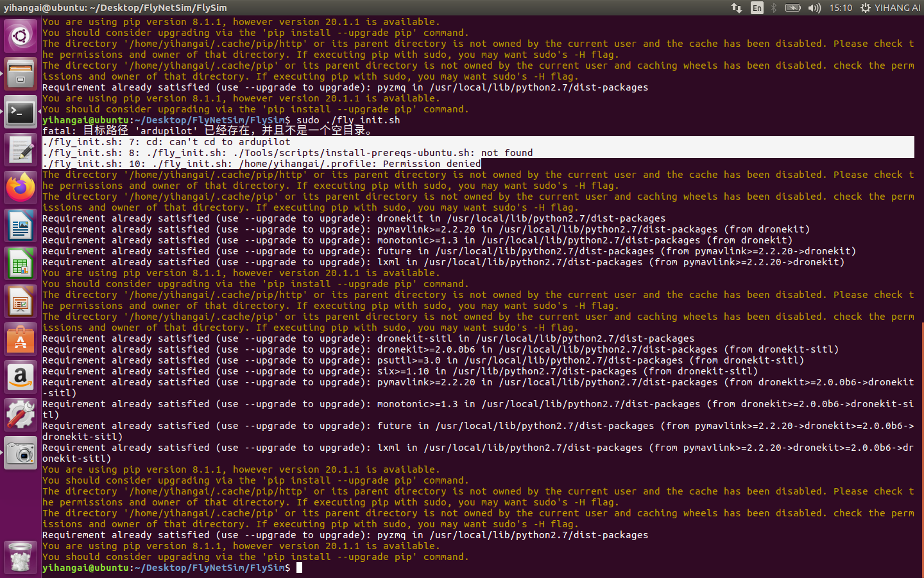Open the sound volume indicator
Viewport: 924px width, 578px height.
tap(814, 8)
